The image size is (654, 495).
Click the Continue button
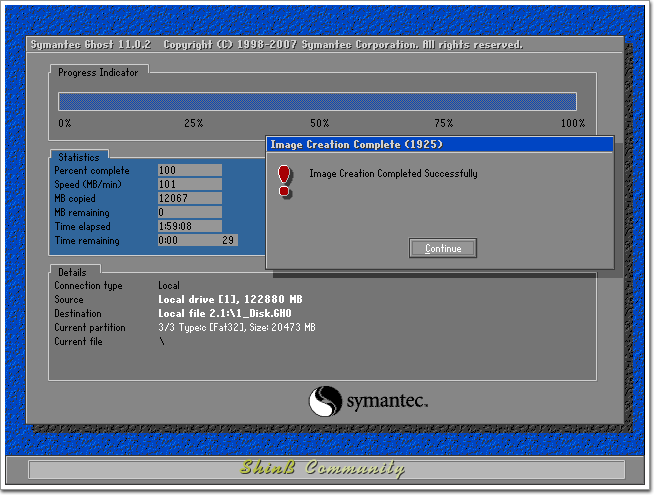[443, 248]
